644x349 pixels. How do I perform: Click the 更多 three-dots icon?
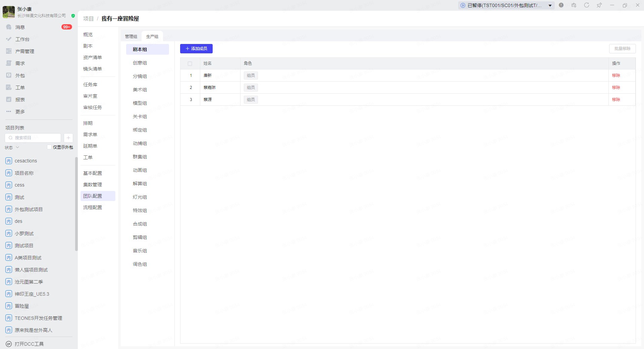[9, 111]
